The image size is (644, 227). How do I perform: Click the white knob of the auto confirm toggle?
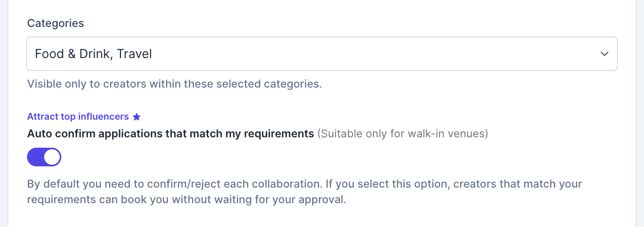click(52, 157)
